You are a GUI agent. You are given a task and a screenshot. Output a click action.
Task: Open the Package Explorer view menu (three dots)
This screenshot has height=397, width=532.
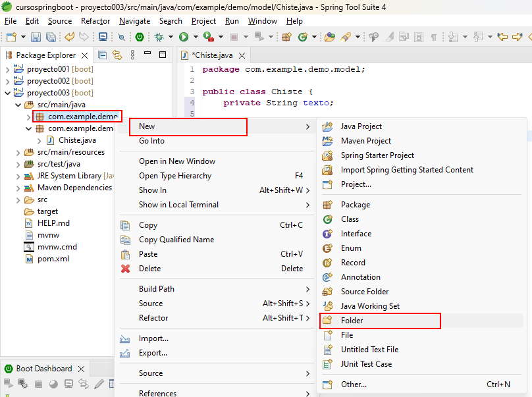pos(132,55)
